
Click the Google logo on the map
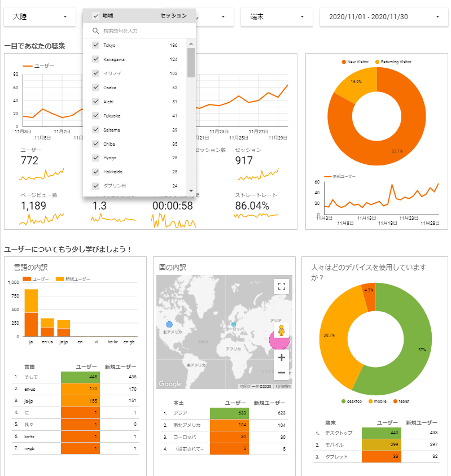tap(170, 384)
